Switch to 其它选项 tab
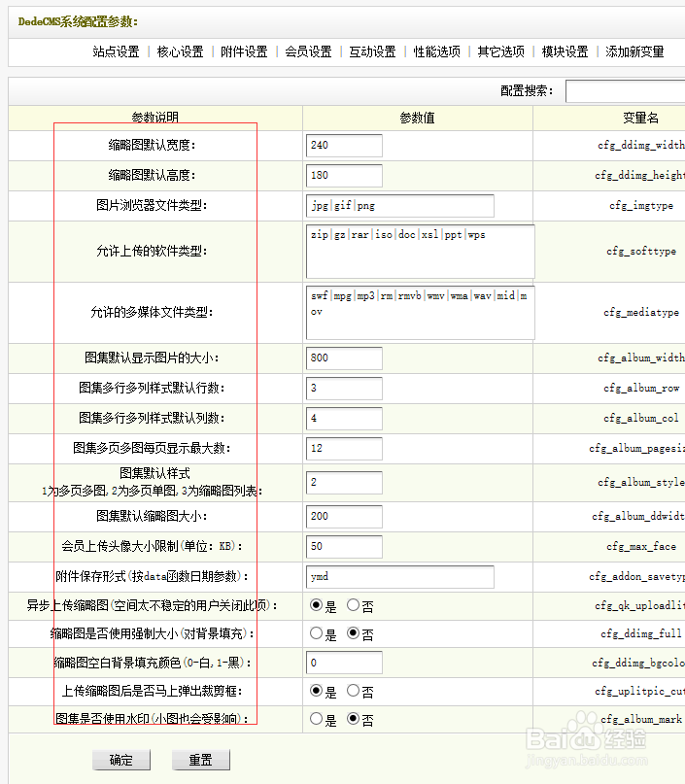Image resolution: width=685 pixels, height=784 pixels. pyautogui.click(x=501, y=51)
